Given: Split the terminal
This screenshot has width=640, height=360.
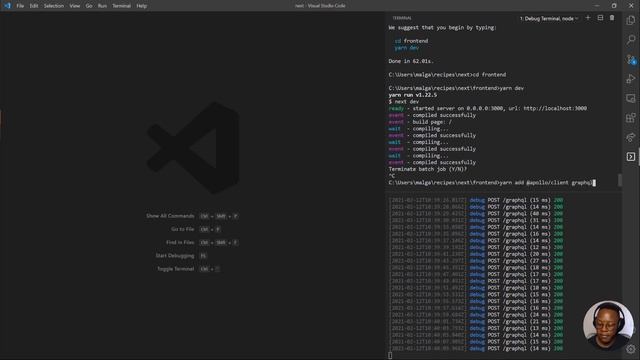Looking at the screenshot, I should (x=600, y=18).
